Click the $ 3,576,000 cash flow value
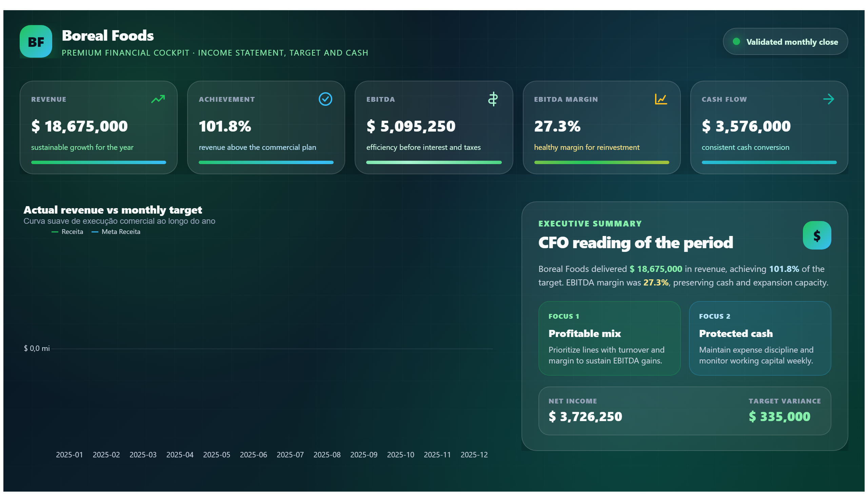This screenshot has width=868, height=495. (x=746, y=126)
